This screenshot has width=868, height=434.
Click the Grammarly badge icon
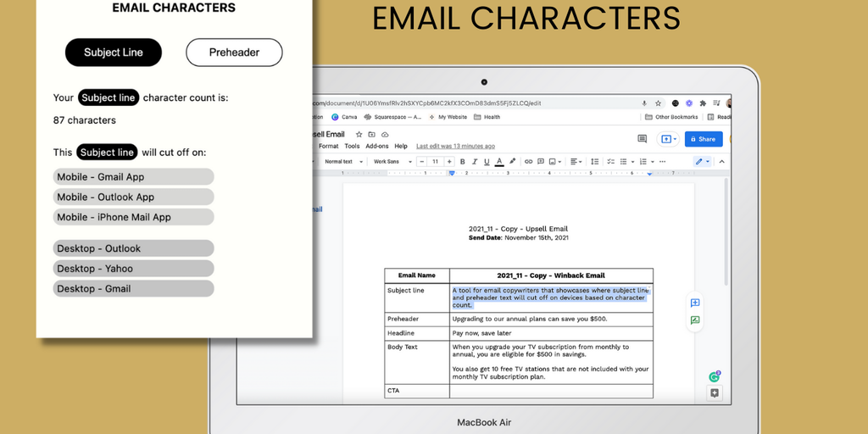pos(715,376)
